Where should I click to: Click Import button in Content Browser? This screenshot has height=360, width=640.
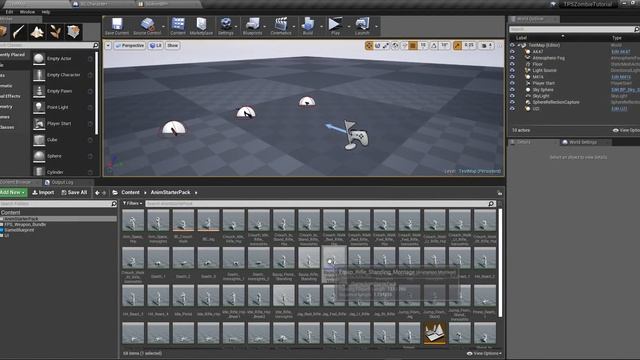point(43,192)
